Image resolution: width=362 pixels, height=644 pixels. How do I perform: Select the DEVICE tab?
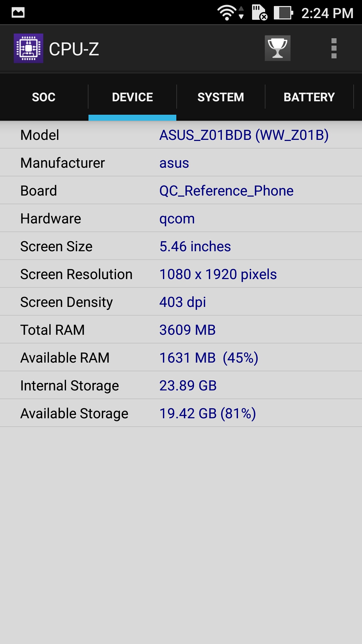(x=132, y=97)
